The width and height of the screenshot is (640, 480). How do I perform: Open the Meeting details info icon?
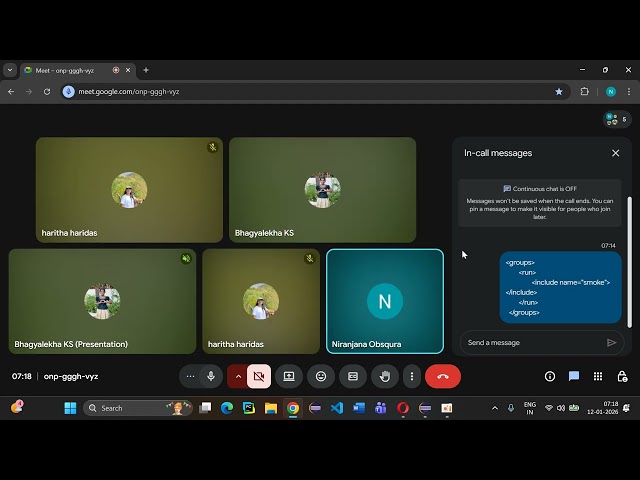click(550, 376)
